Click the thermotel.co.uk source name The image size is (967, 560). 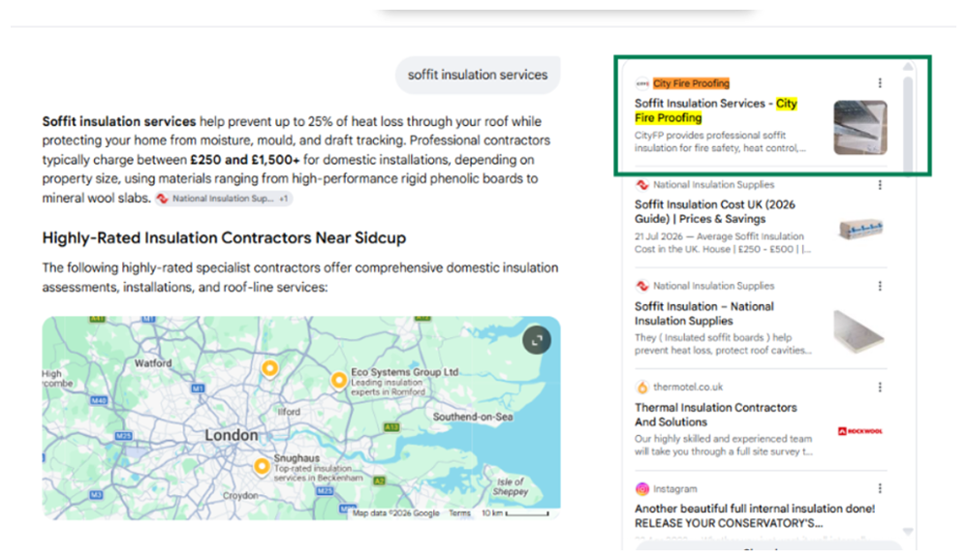688,387
